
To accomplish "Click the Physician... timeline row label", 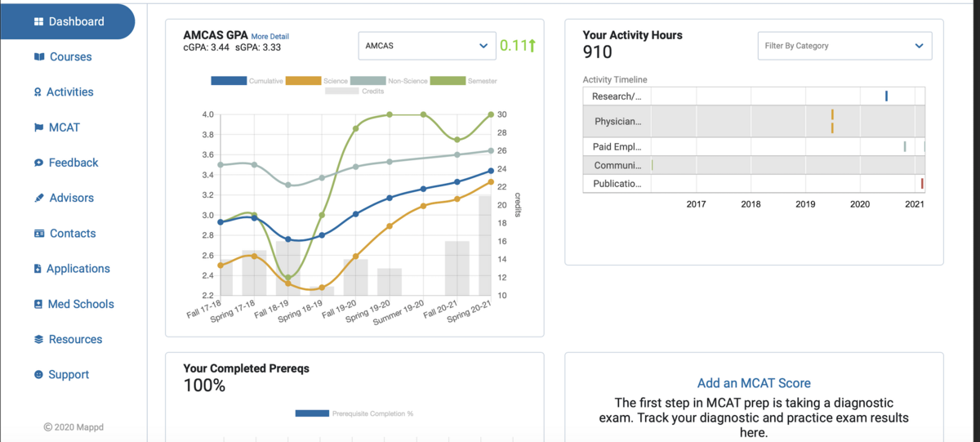I will click(x=617, y=122).
